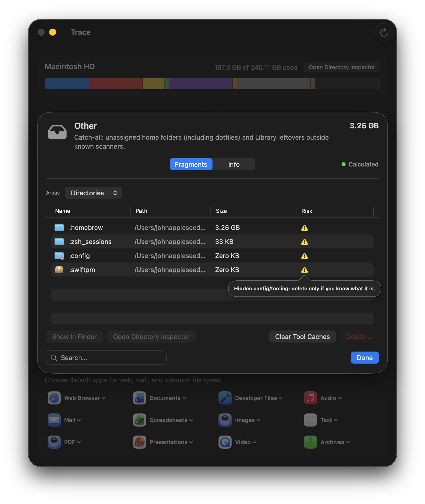The height and width of the screenshot is (504, 425).
Task: Click the Audio music note icon
Action: [310, 398]
